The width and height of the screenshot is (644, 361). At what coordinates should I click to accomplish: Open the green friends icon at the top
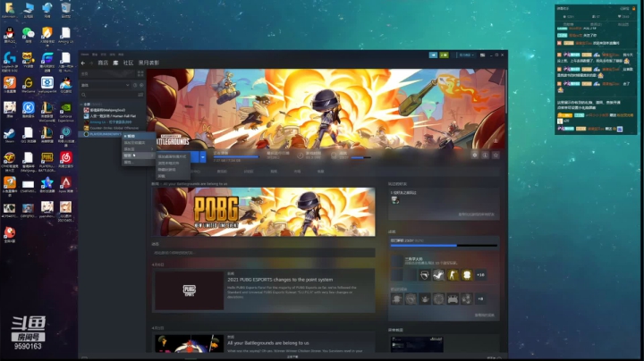coord(444,55)
